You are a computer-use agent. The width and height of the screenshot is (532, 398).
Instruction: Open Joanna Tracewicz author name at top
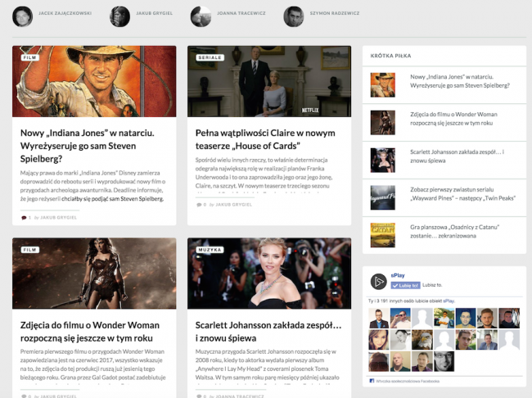coord(241,13)
